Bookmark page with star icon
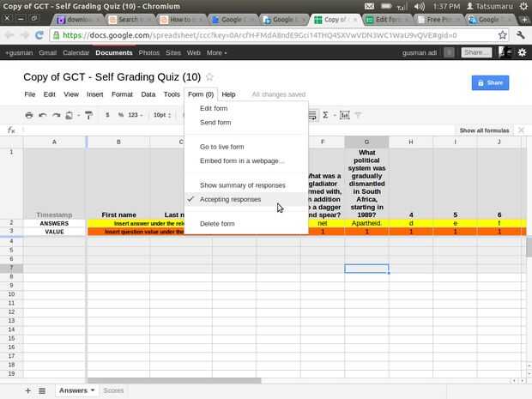Image resolution: width=532 pixels, height=399 pixels. click(503, 35)
